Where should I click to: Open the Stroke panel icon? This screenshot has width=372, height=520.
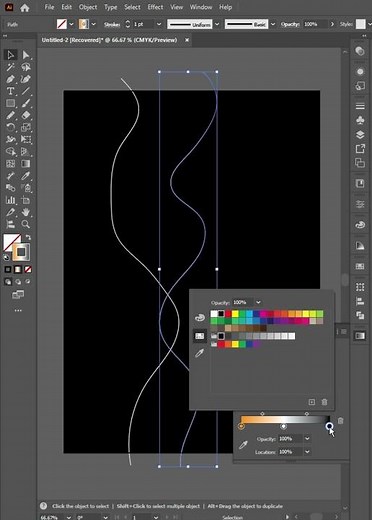(x=360, y=106)
